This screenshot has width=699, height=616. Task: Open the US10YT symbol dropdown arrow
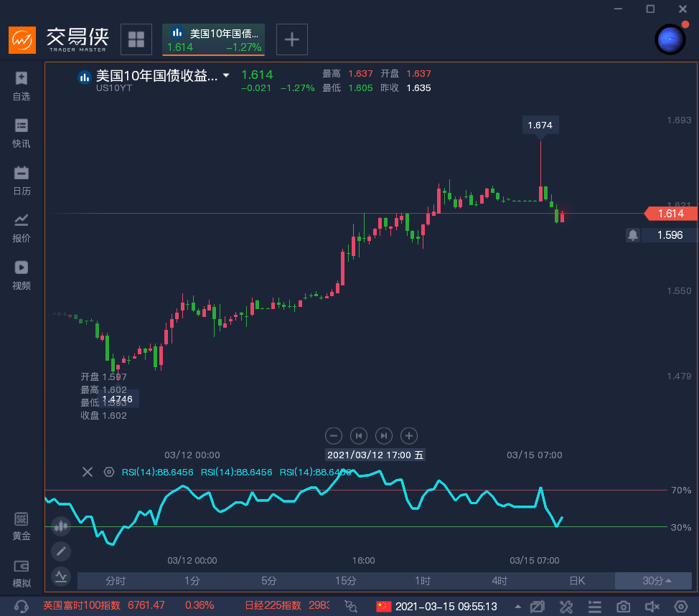pos(225,75)
